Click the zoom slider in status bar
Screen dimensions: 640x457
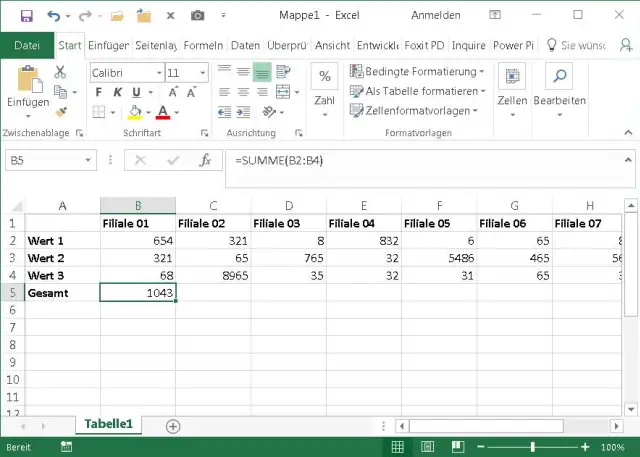coord(532,447)
